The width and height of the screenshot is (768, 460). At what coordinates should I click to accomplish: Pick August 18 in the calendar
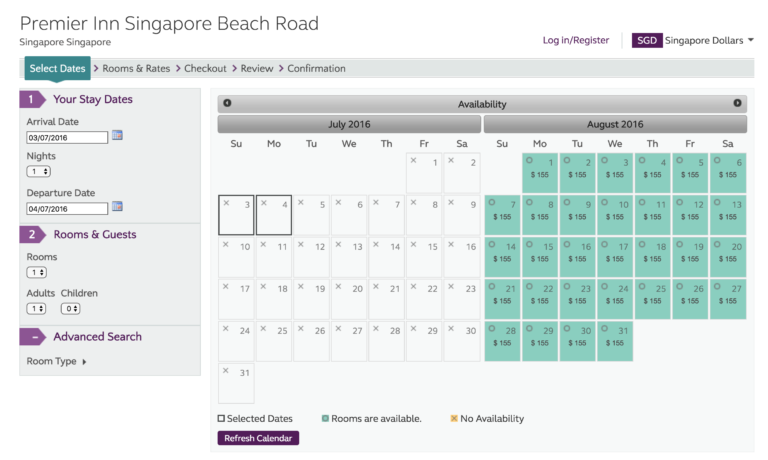(x=652, y=257)
